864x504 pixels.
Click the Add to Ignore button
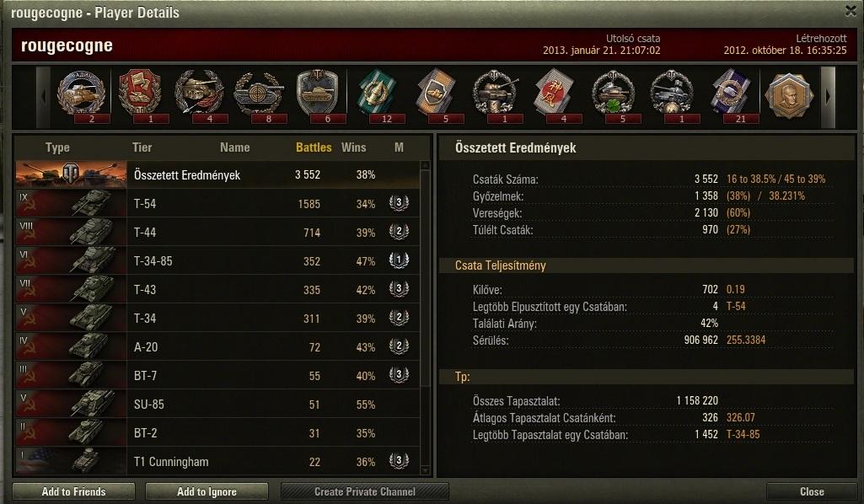point(207,491)
